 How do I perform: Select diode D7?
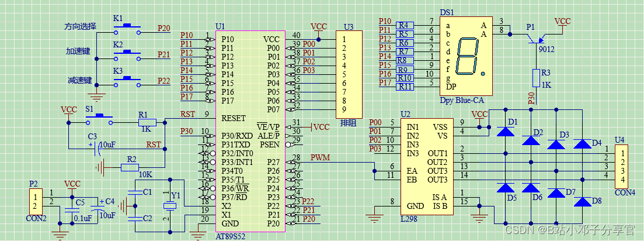pos(556,193)
